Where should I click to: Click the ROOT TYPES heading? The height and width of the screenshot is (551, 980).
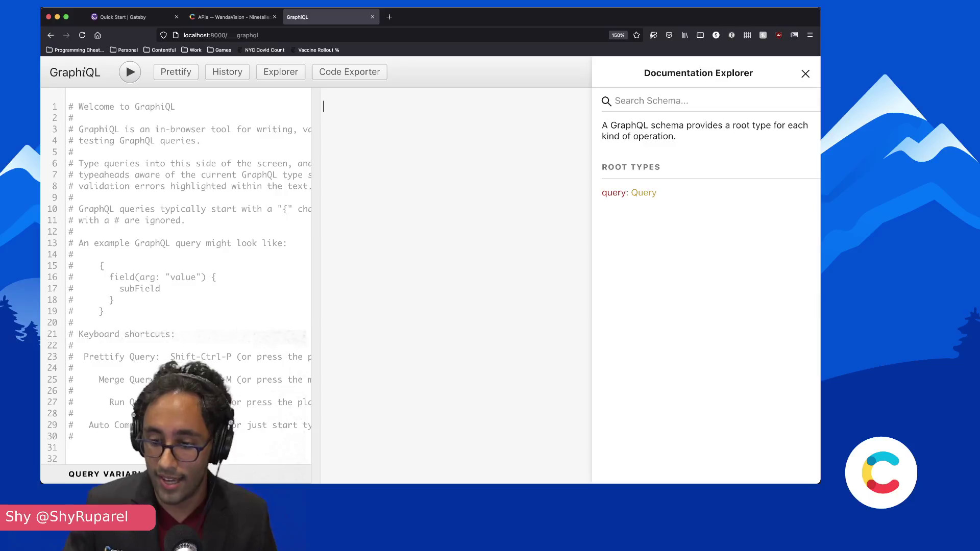point(631,167)
